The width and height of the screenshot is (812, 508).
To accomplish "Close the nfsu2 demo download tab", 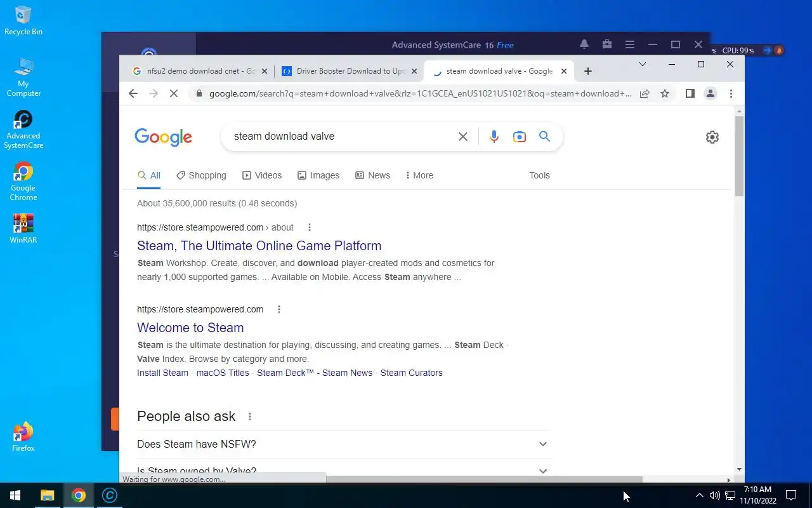I will (x=265, y=71).
